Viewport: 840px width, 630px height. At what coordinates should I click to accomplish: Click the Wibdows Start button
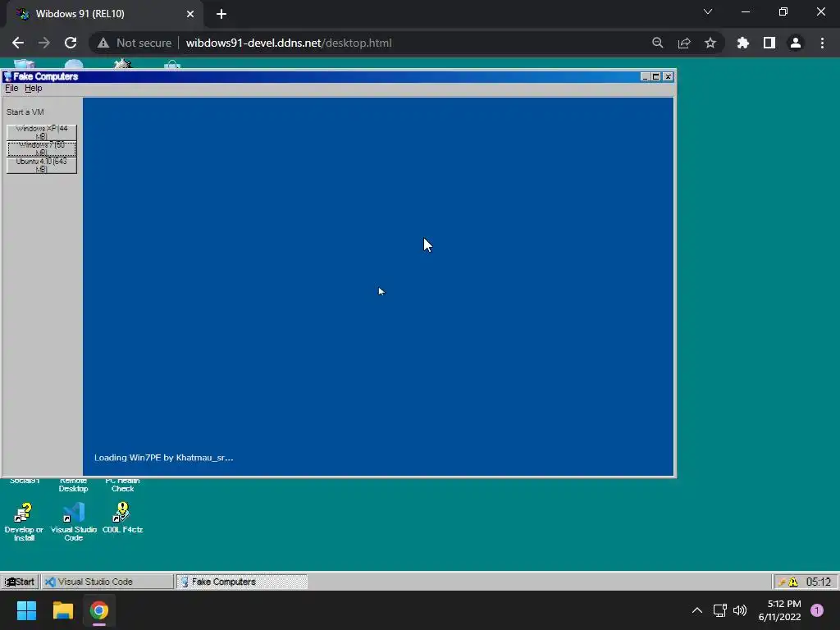21,582
